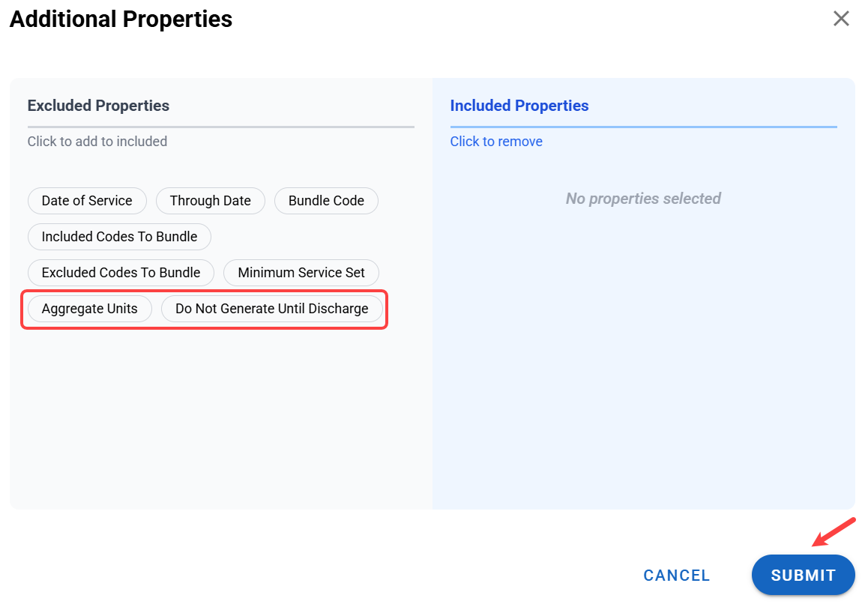The image size is (868, 604).
Task: Click the 'No properties selected' placeholder
Action: [x=643, y=199]
